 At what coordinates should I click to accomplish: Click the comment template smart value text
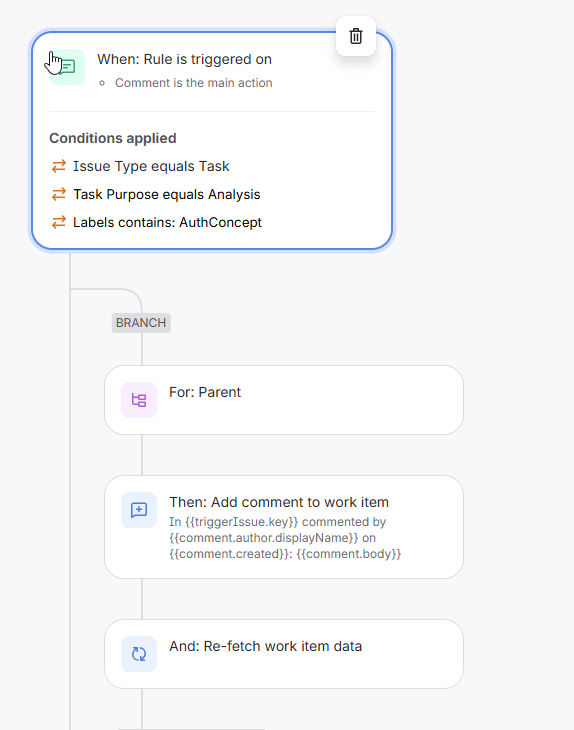(x=285, y=538)
